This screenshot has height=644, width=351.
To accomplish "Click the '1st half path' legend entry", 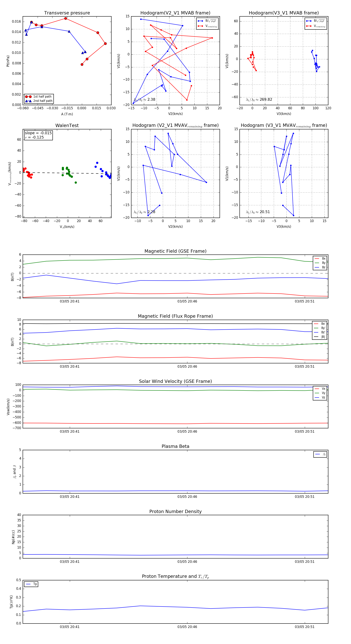I will point(39,96).
